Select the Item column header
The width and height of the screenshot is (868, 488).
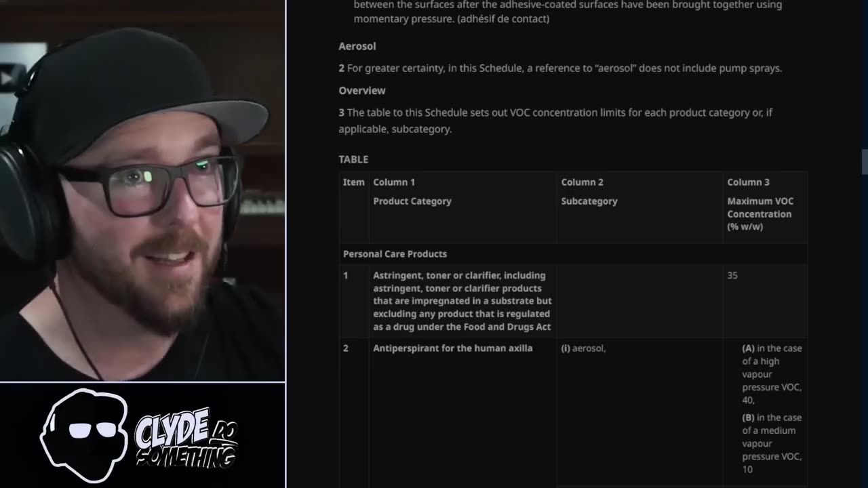[x=353, y=182]
